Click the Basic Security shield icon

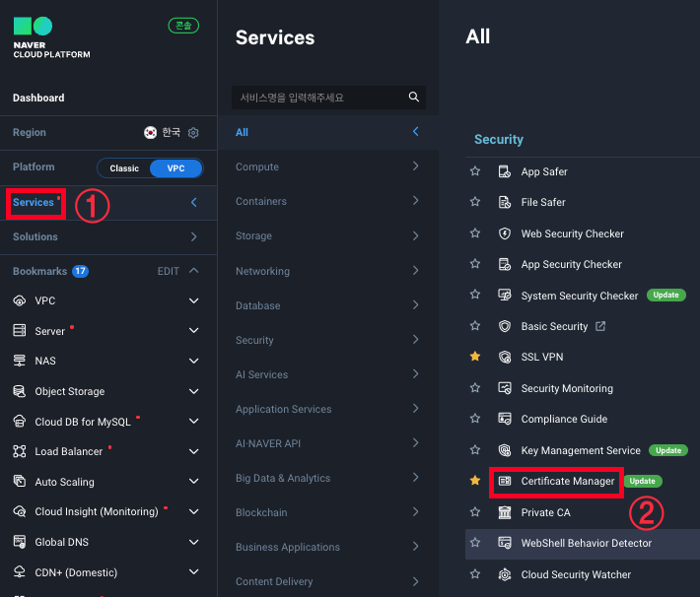coord(505,326)
